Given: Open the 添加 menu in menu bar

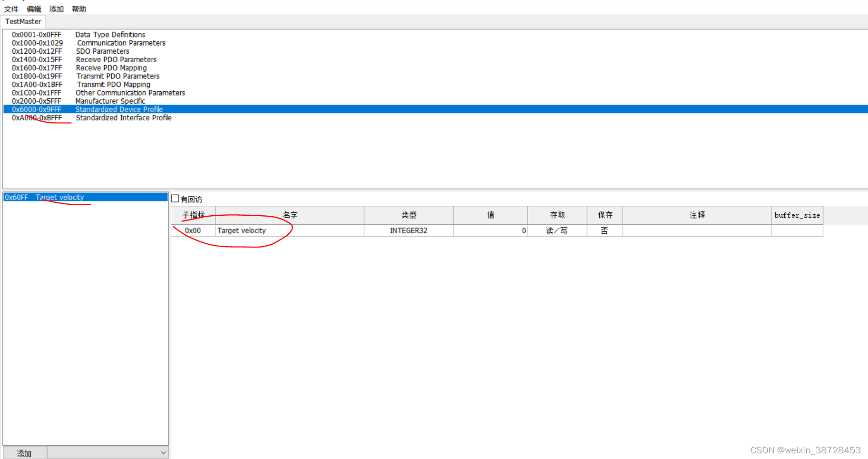Looking at the screenshot, I should click(x=56, y=9).
